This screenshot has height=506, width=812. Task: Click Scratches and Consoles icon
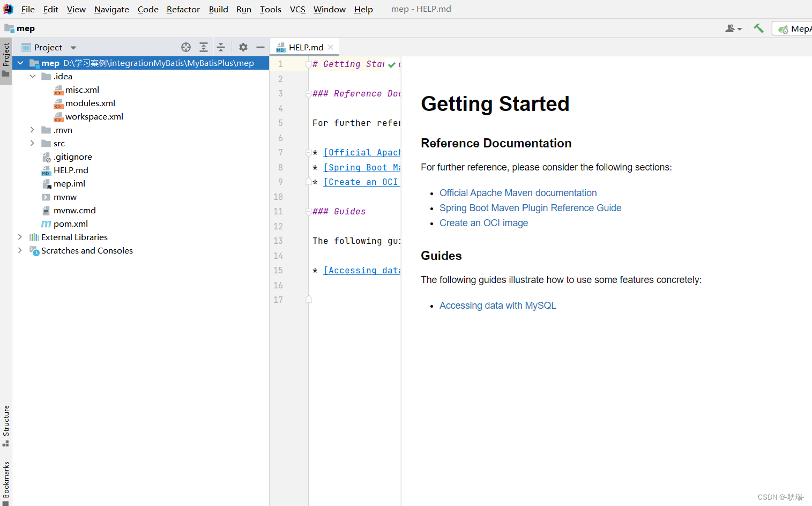point(34,251)
